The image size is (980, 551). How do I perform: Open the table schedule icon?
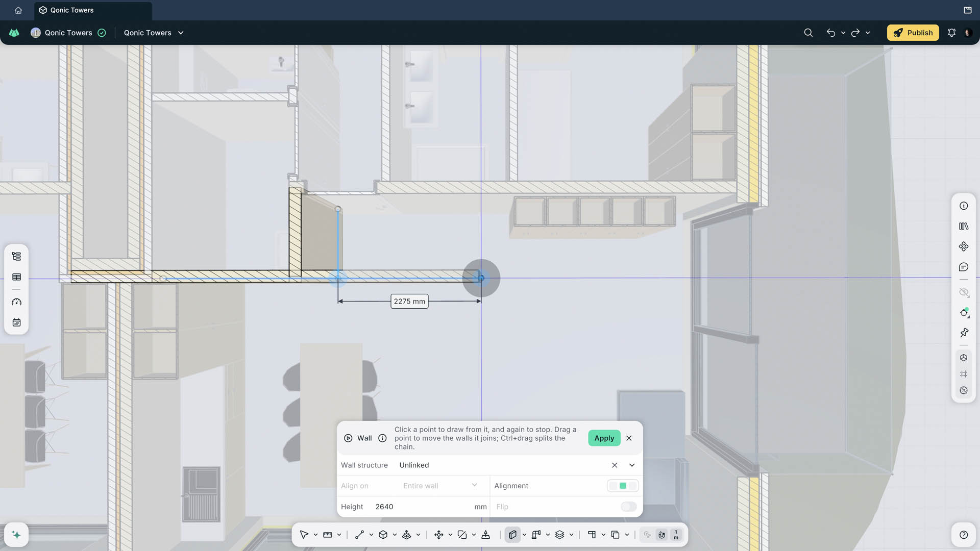(16, 277)
